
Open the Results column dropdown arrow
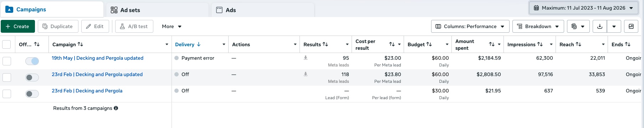coord(347,44)
